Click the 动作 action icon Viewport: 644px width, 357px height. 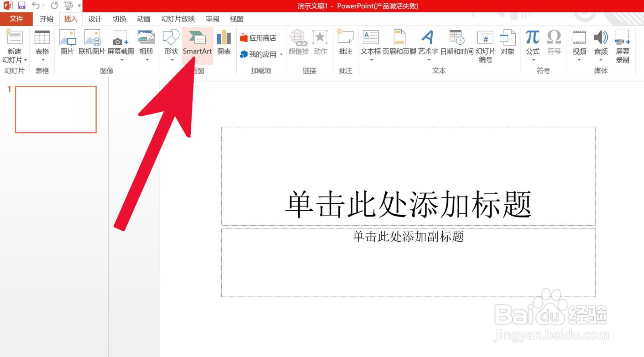click(x=320, y=42)
